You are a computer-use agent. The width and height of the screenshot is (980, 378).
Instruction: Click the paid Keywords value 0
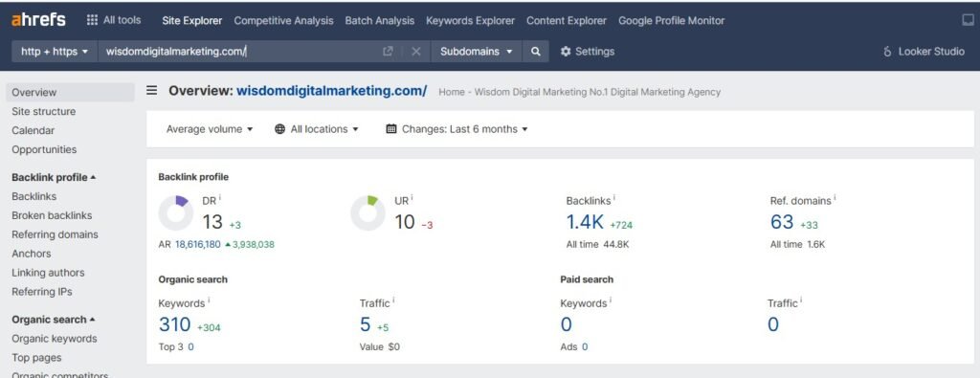click(x=567, y=325)
